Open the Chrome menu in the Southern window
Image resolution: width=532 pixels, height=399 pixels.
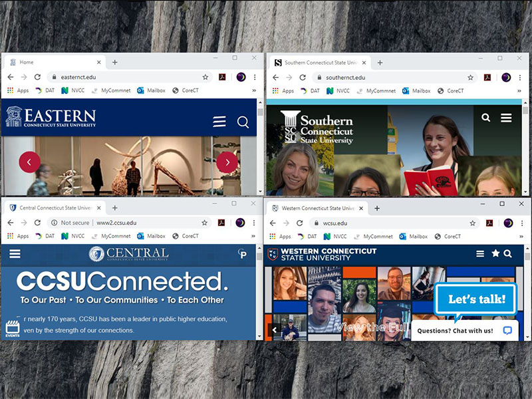520,77
